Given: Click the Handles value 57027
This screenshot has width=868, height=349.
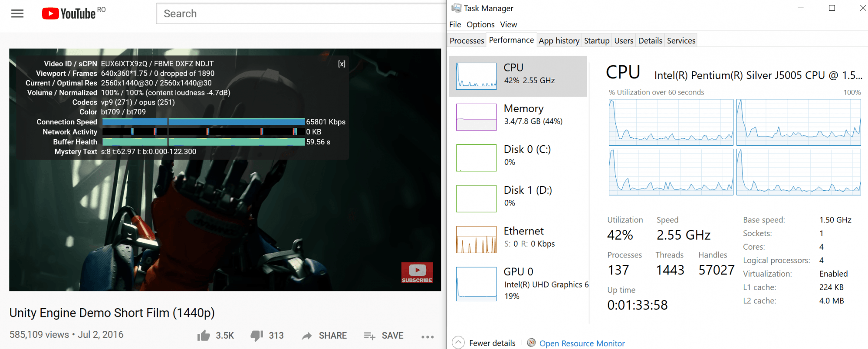Looking at the screenshot, I should coord(717,270).
